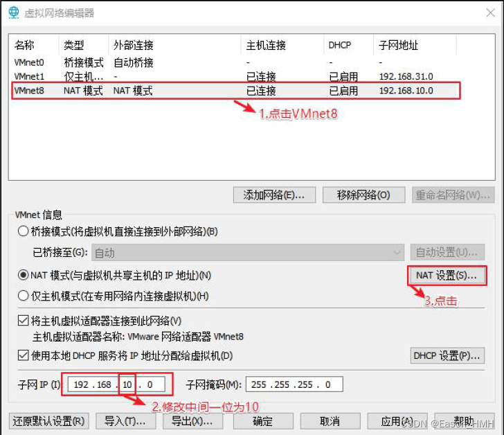Close the 虚拟网络编辑器 dialog
Screen dimensions: 504x435
tap(490, 13)
